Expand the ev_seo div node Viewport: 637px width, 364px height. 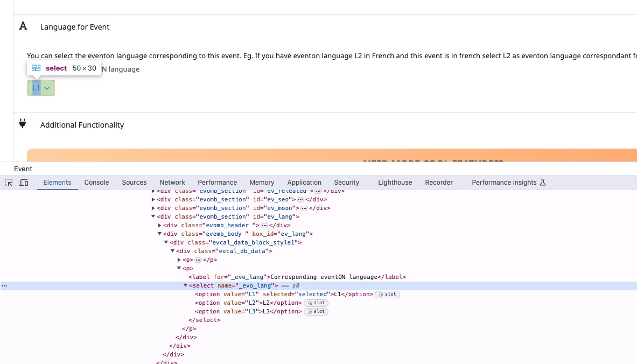click(153, 199)
